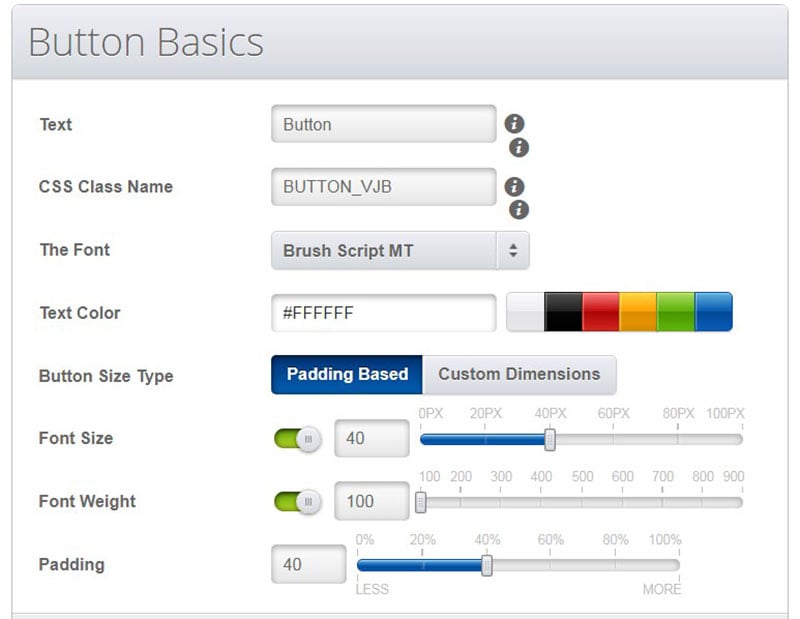The width and height of the screenshot is (800, 619).
Task: Click the Button Basics panel header
Action: 400,42
